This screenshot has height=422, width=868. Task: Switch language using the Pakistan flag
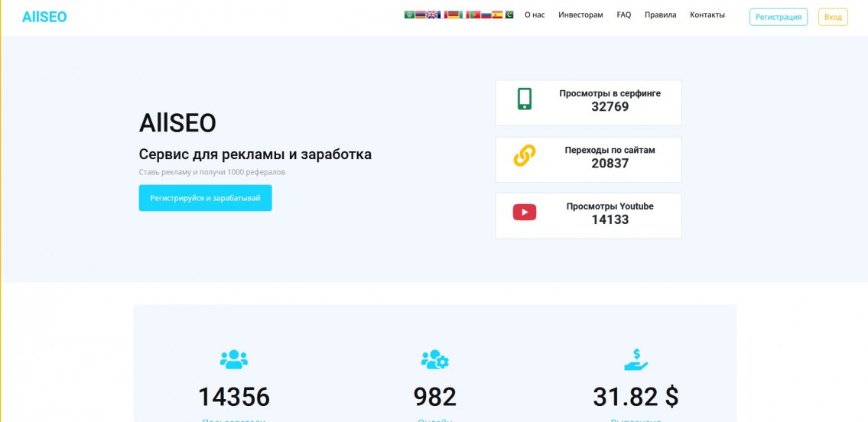tap(508, 15)
